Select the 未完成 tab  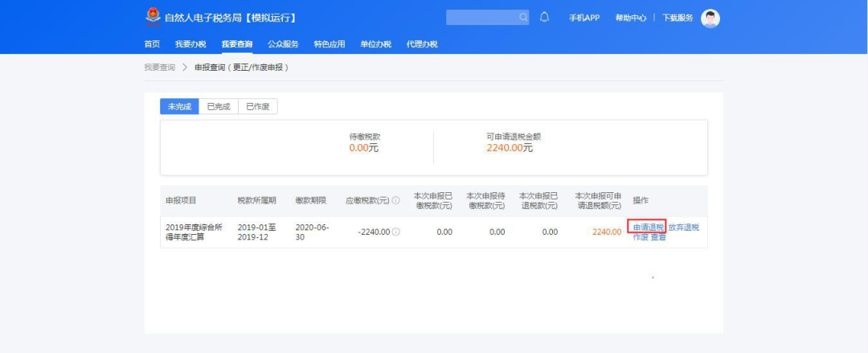click(x=179, y=107)
